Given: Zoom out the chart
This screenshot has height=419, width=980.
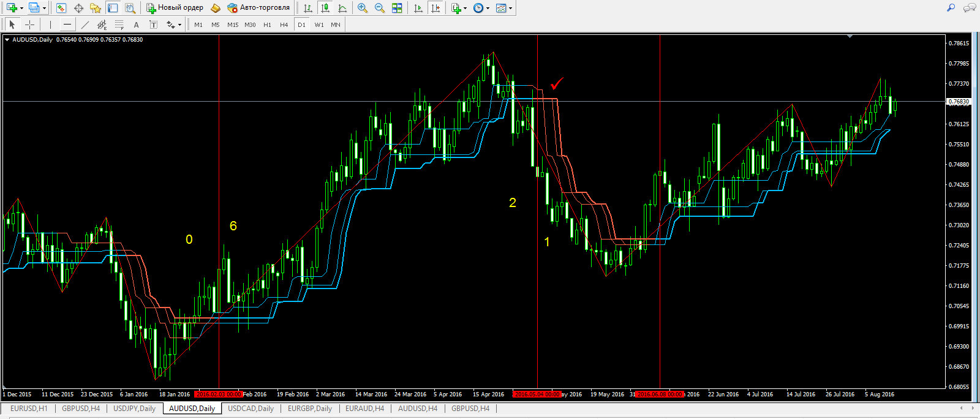Looking at the screenshot, I should (x=380, y=8).
